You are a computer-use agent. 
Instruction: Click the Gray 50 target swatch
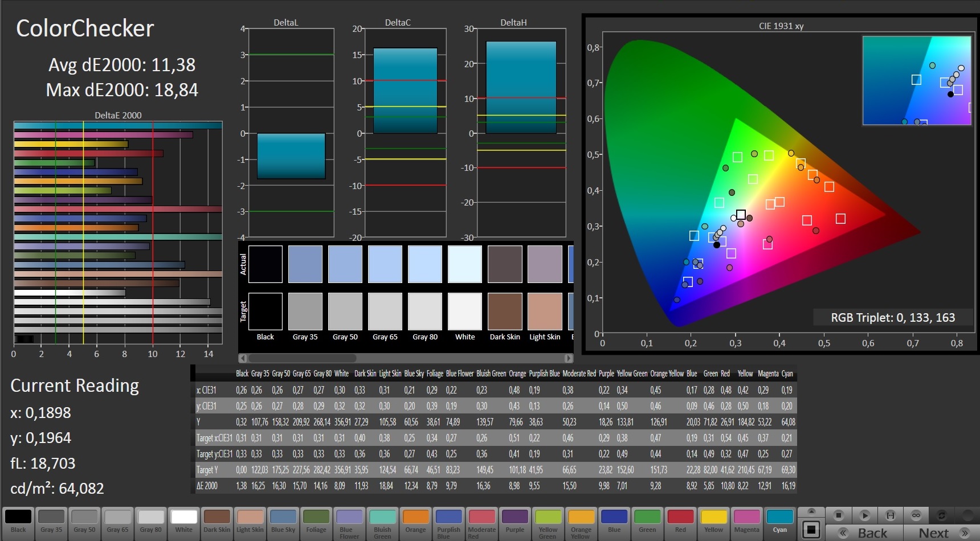coord(345,312)
